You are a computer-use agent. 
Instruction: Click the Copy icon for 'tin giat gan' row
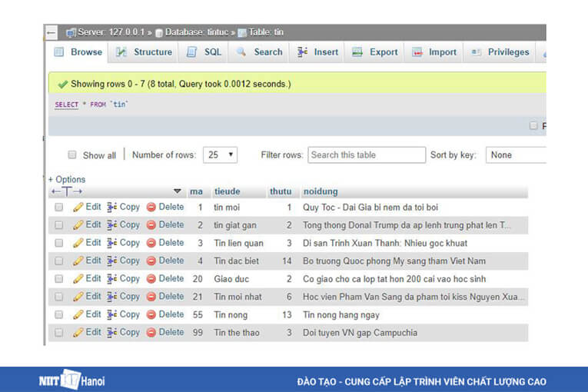click(x=111, y=225)
